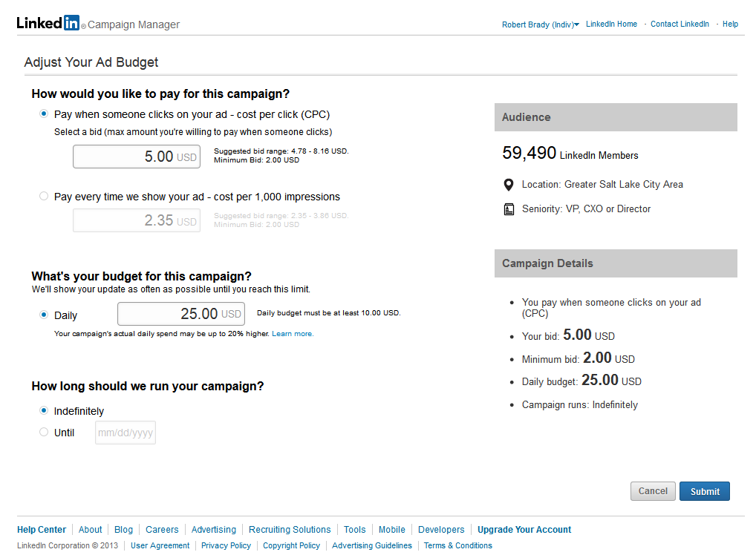Select cost per click (CPC) payment option
Image resolution: width=756 pixels, height=555 pixels.
[x=44, y=114]
